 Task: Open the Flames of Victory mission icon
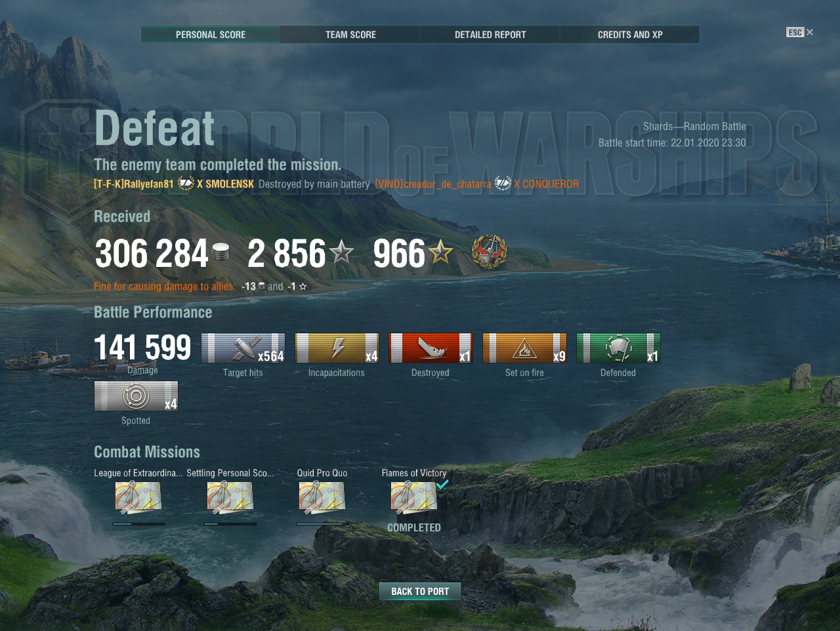414,497
